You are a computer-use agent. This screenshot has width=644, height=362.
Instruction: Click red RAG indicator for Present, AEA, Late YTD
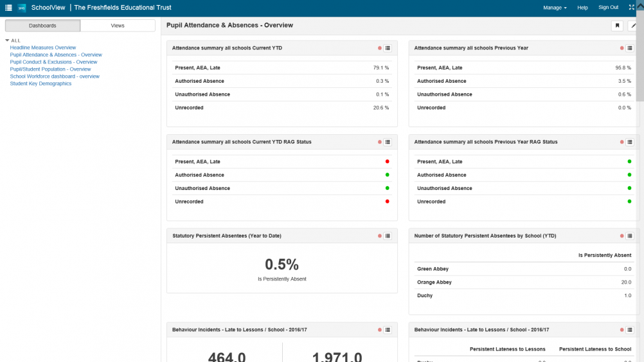tap(388, 162)
